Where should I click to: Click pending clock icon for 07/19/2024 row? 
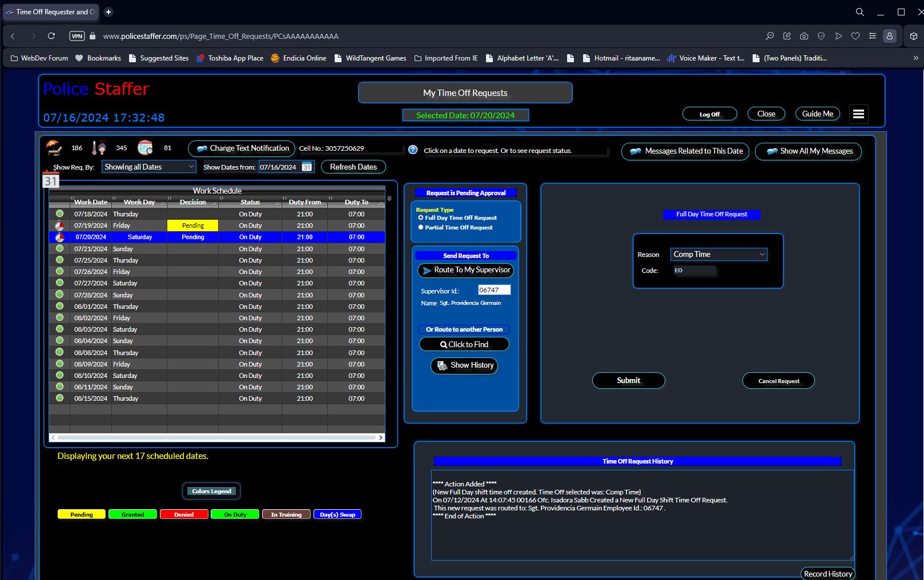coord(59,225)
